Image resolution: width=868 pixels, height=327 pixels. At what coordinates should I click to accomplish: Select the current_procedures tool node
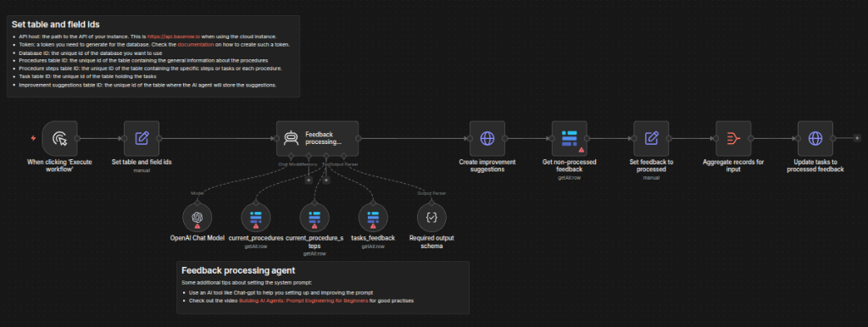pos(256,218)
